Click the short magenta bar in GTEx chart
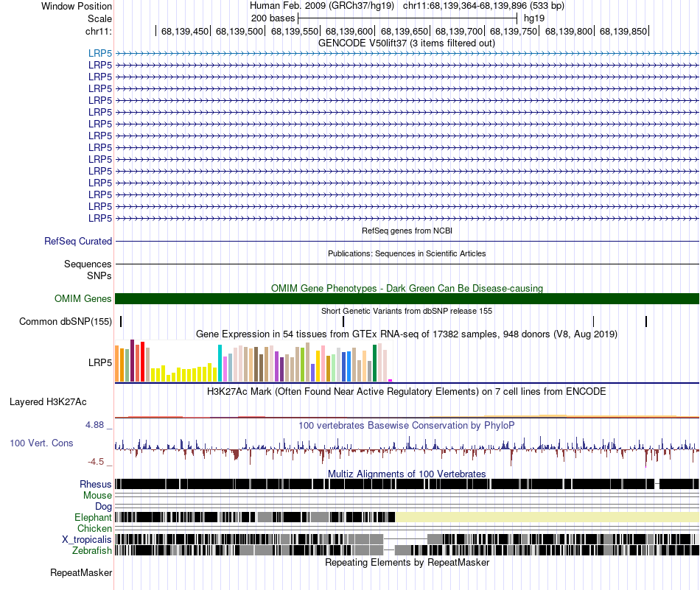 pyautogui.click(x=391, y=380)
